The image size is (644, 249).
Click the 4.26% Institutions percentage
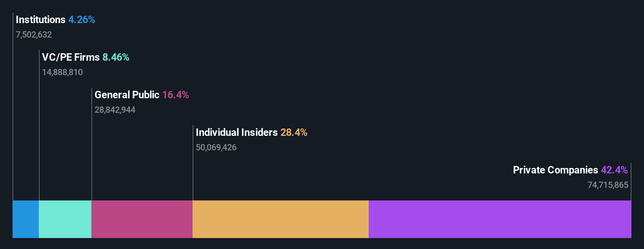pos(82,20)
